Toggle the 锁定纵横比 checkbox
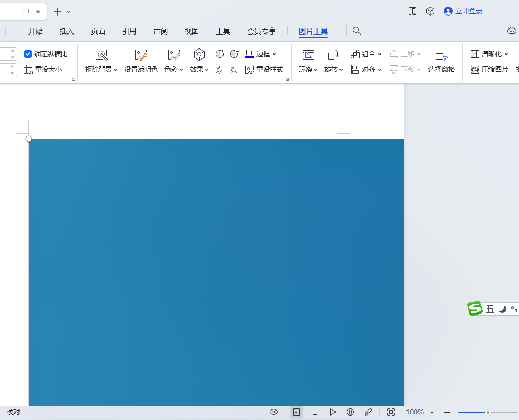Image resolution: width=519 pixels, height=420 pixels. pyautogui.click(x=28, y=54)
